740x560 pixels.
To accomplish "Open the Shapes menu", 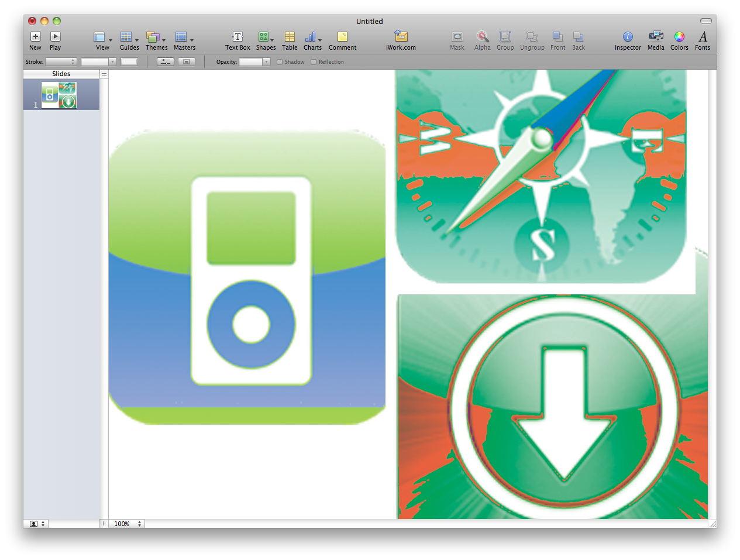I will click(266, 40).
